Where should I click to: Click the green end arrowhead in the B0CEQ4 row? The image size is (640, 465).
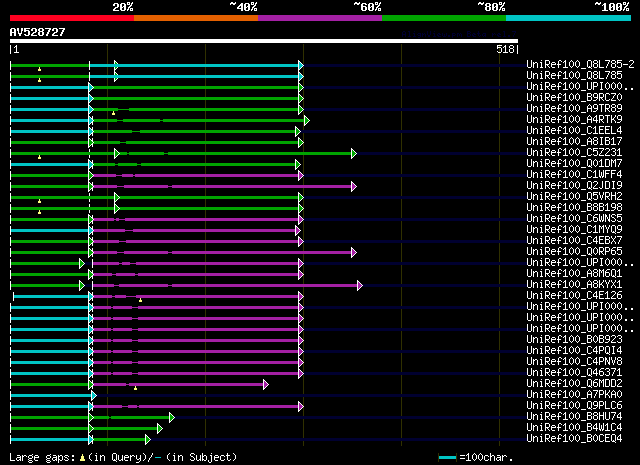click(148, 440)
